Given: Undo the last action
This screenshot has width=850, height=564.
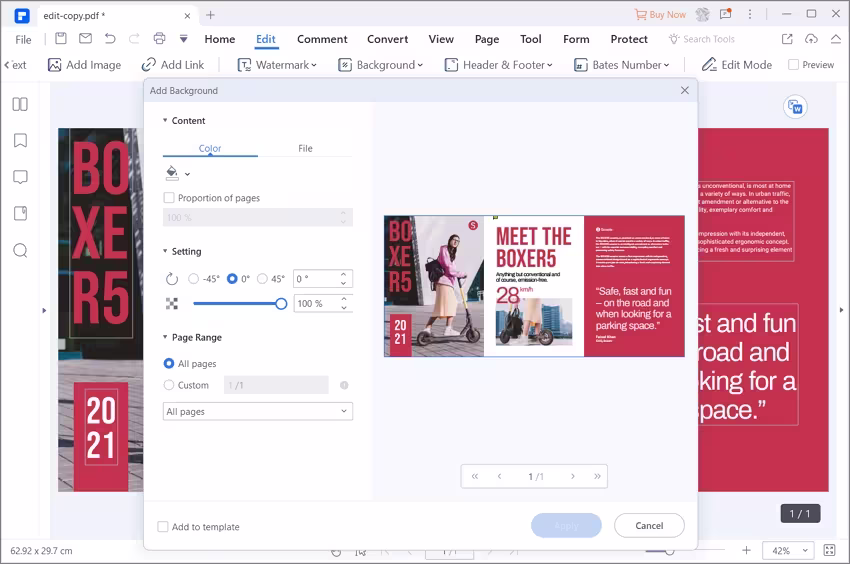Looking at the screenshot, I should [x=110, y=39].
